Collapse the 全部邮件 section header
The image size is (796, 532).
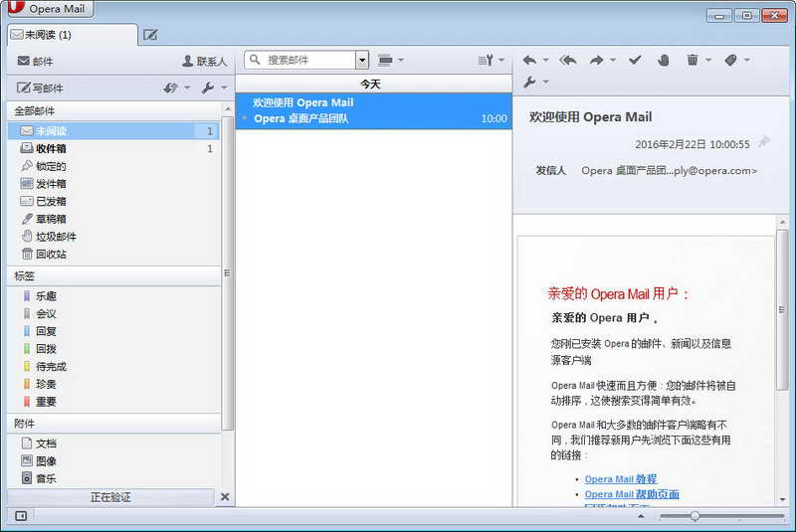coord(113,110)
